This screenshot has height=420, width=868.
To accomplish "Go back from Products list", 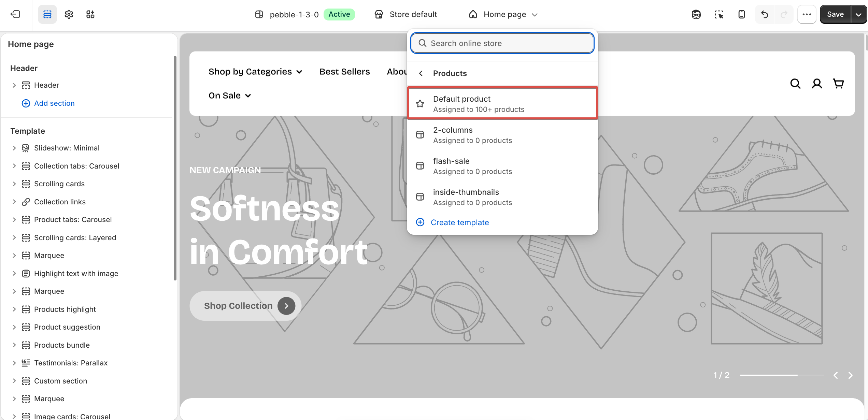I will pos(421,73).
